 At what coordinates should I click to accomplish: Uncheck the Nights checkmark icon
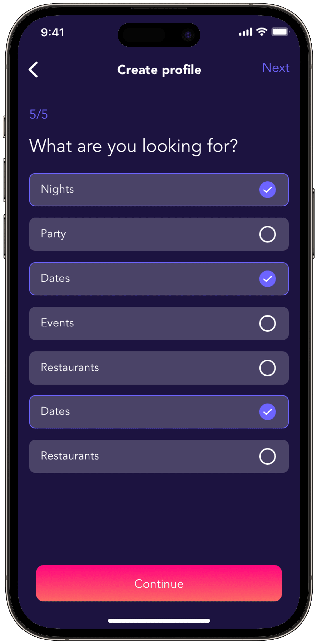click(267, 190)
